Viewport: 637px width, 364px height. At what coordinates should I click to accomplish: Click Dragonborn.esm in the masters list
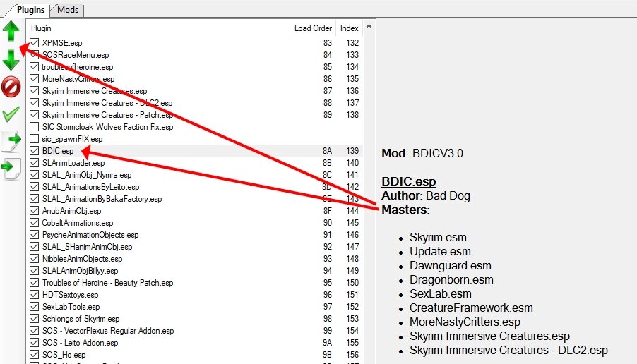point(451,279)
